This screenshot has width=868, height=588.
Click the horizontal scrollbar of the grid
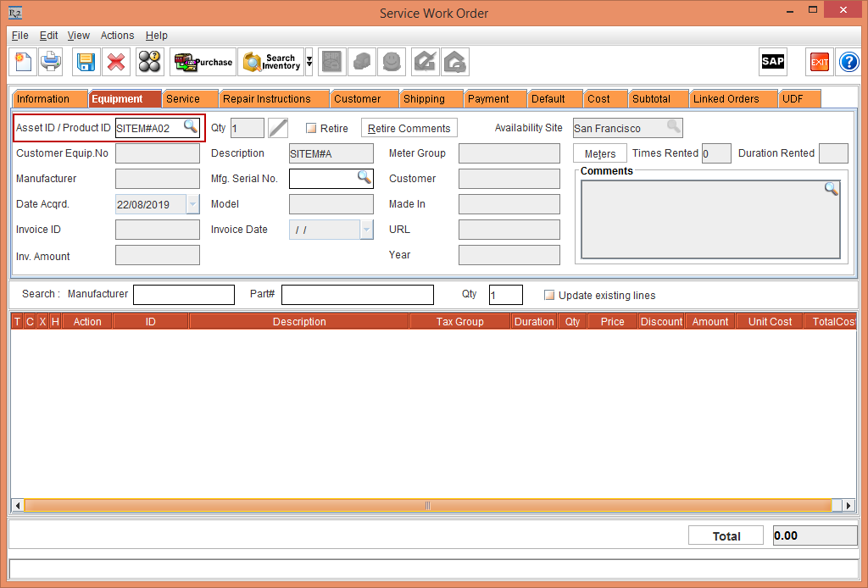427,505
